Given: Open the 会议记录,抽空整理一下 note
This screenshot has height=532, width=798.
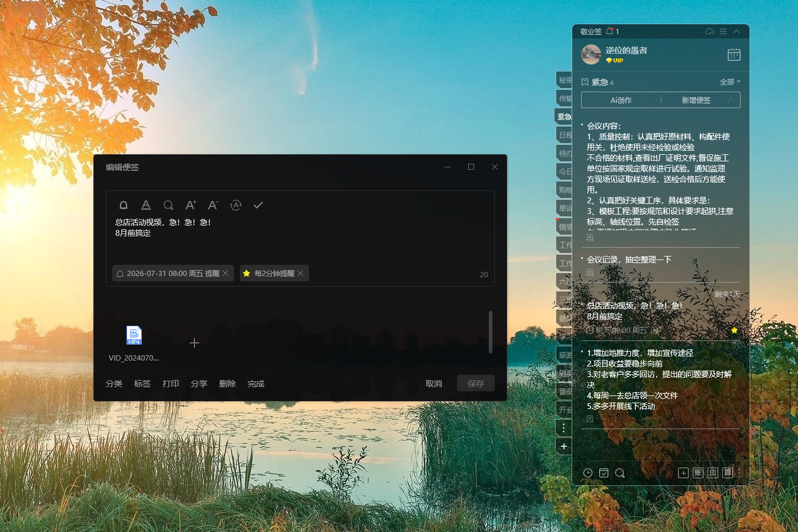Looking at the screenshot, I should [629, 259].
